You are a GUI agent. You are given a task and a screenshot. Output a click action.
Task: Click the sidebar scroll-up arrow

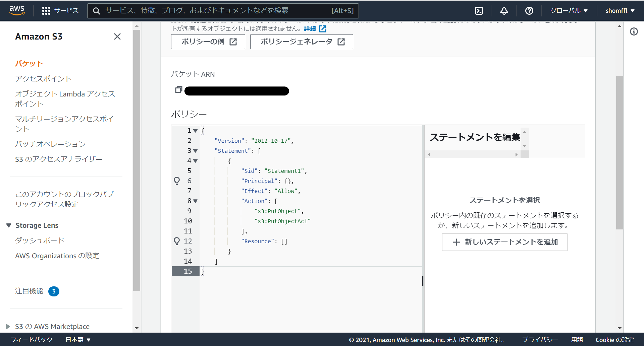(x=137, y=26)
